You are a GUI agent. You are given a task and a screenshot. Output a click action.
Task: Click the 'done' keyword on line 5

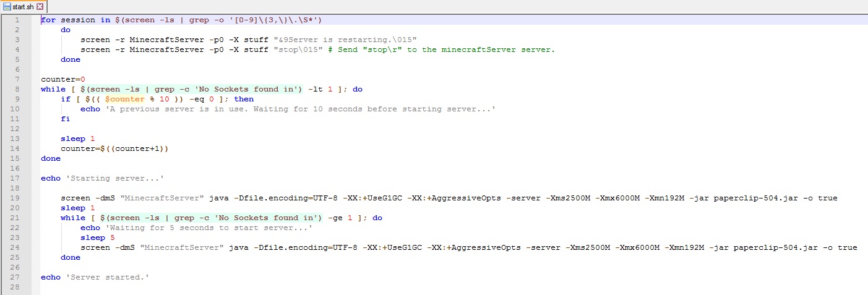[71, 59]
